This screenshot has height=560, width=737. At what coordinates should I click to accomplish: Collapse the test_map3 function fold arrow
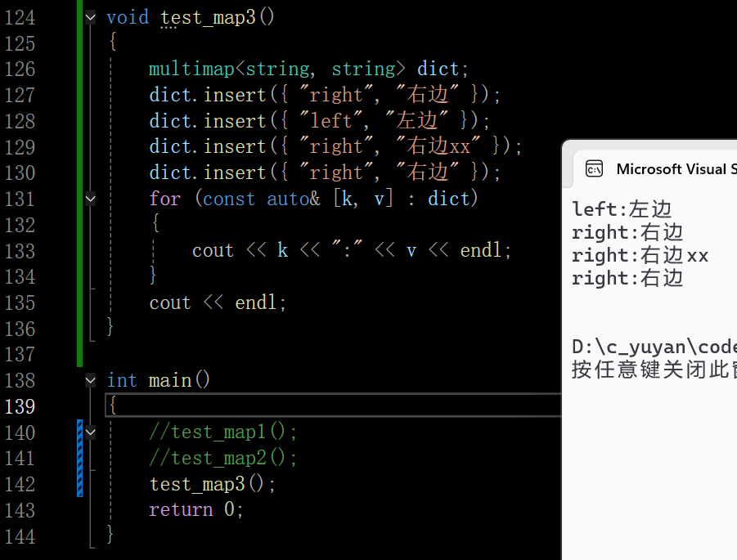coord(90,18)
